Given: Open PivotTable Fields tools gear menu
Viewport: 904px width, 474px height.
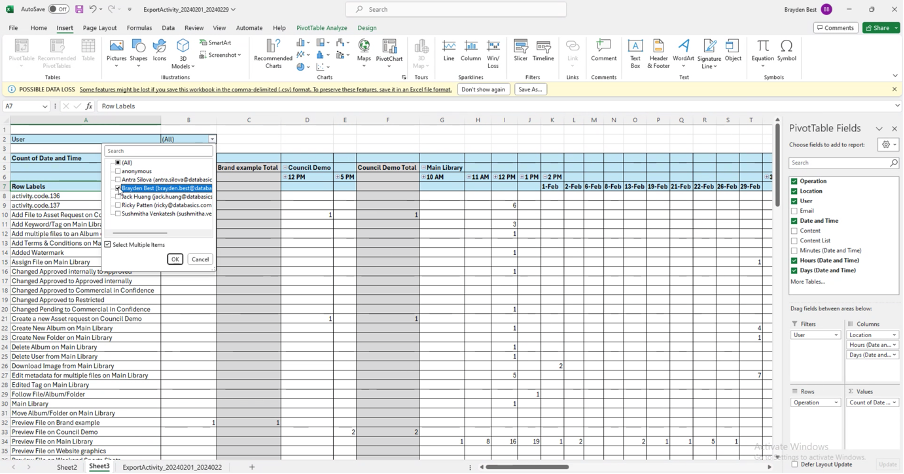Looking at the screenshot, I should [888, 145].
